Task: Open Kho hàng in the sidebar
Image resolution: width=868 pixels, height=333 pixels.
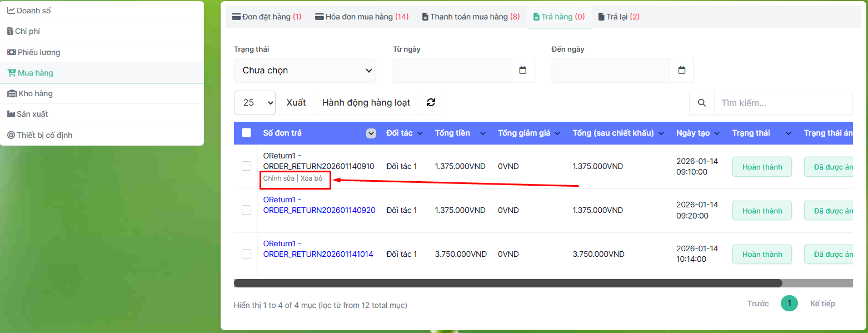Action: 35,93
